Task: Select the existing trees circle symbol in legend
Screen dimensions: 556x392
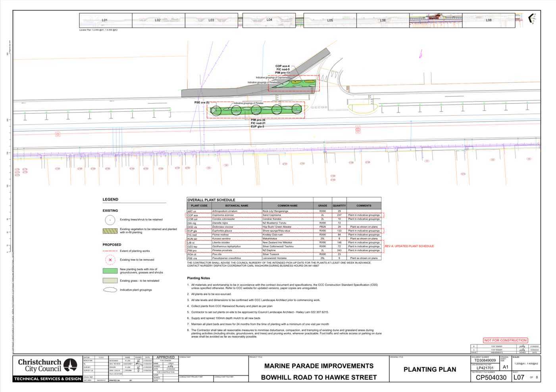Action: click(x=110, y=220)
